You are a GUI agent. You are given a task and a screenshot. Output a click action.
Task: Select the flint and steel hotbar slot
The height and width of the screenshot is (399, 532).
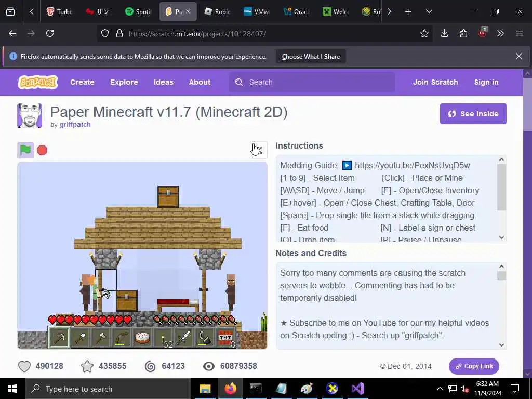point(205,338)
